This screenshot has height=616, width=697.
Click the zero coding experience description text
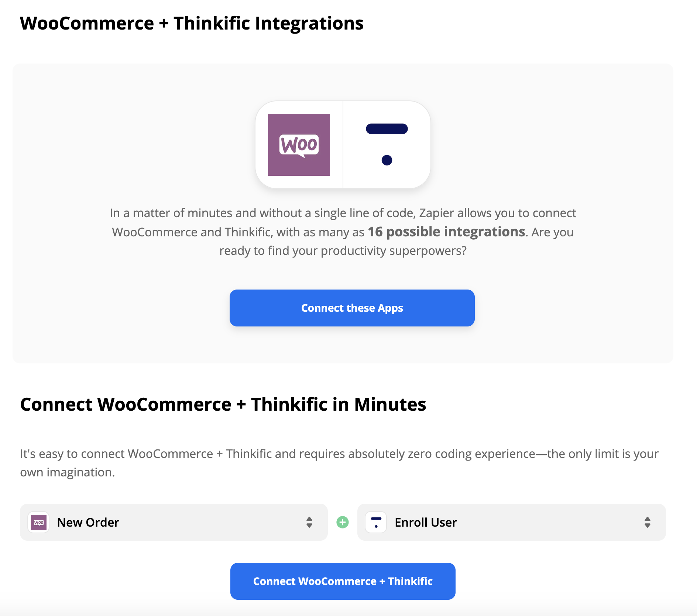339,462
